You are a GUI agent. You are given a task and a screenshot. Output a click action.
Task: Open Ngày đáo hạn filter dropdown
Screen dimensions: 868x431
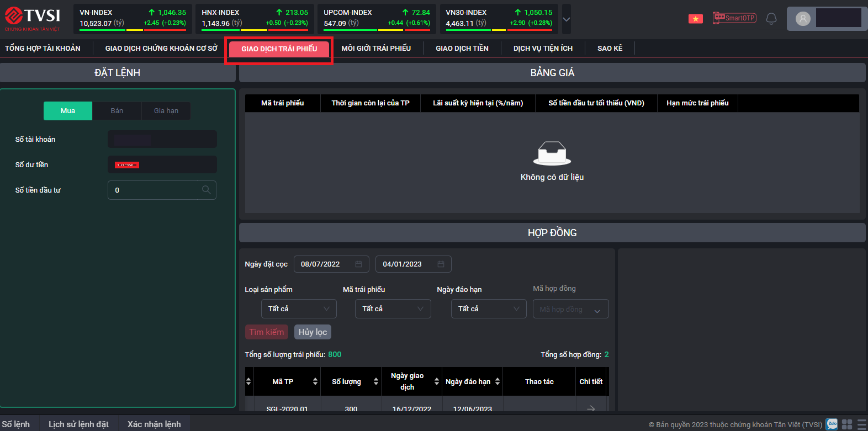point(489,309)
